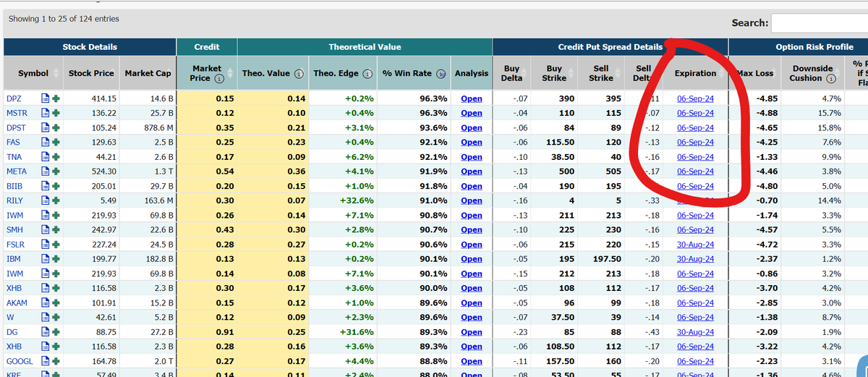Open the document icon next to DPZ
Image resolution: width=868 pixels, height=377 pixels.
pos(45,98)
